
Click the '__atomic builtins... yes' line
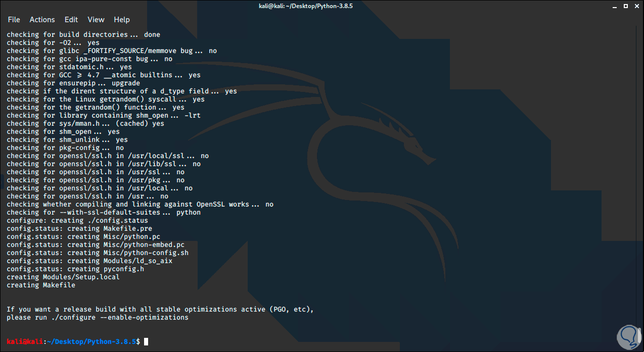point(104,75)
